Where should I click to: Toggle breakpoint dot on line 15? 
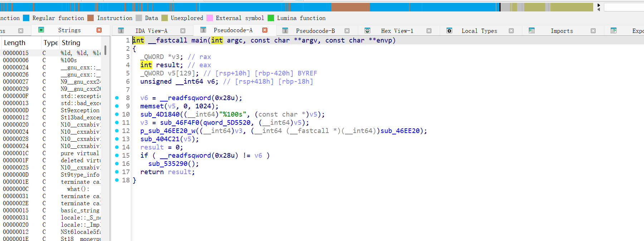coord(117,155)
